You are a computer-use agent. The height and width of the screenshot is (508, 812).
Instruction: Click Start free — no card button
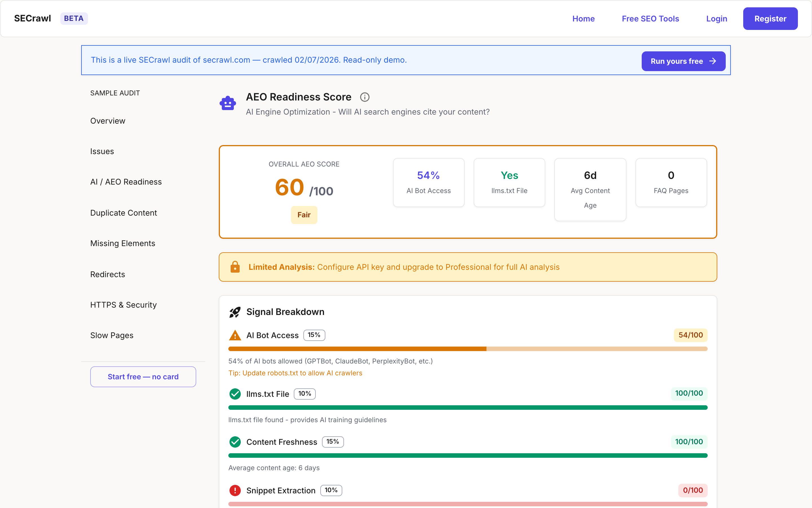[143, 377]
